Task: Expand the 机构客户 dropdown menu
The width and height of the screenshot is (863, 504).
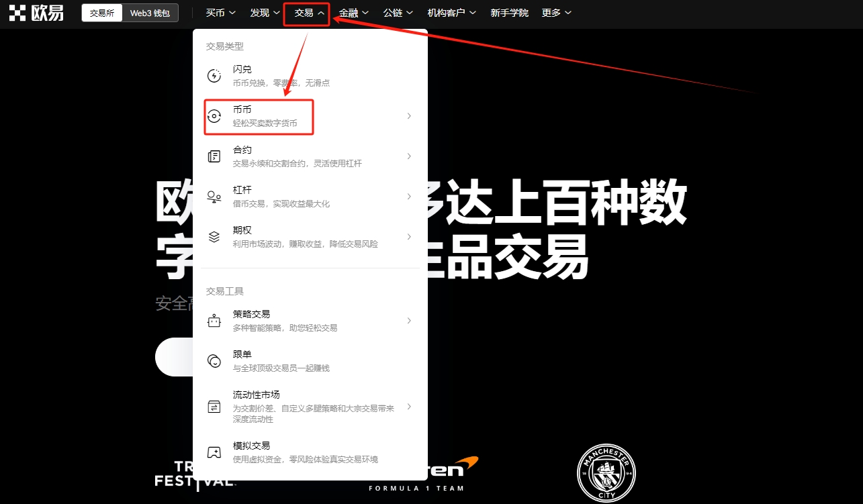Action: pyautogui.click(x=452, y=13)
